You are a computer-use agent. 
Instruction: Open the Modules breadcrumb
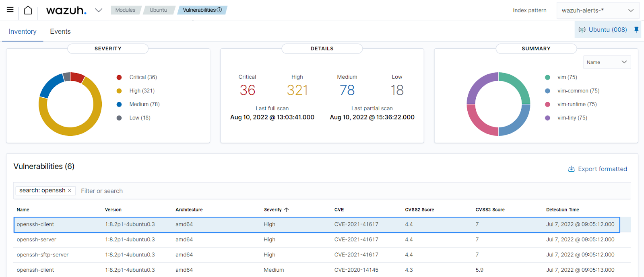tap(125, 10)
